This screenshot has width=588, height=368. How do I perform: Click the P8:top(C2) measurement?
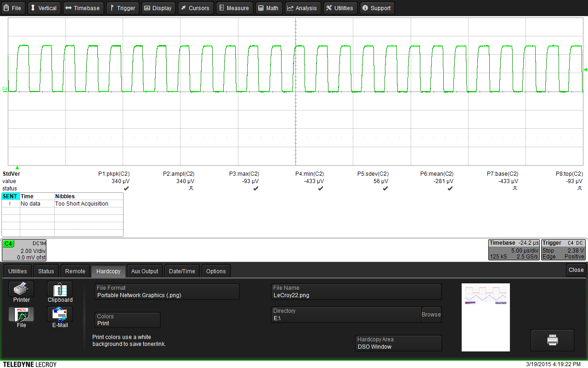click(x=569, y=174)
